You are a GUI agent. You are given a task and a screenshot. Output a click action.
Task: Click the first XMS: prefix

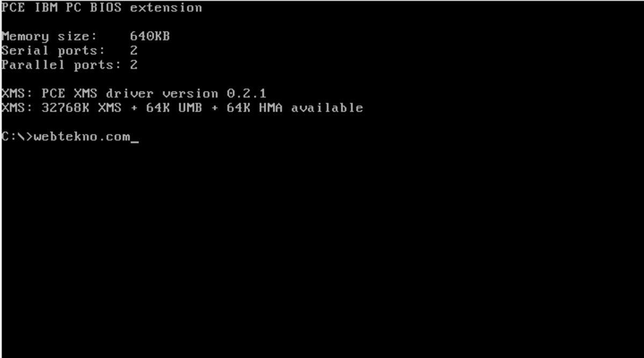click(x=17, y=94)
